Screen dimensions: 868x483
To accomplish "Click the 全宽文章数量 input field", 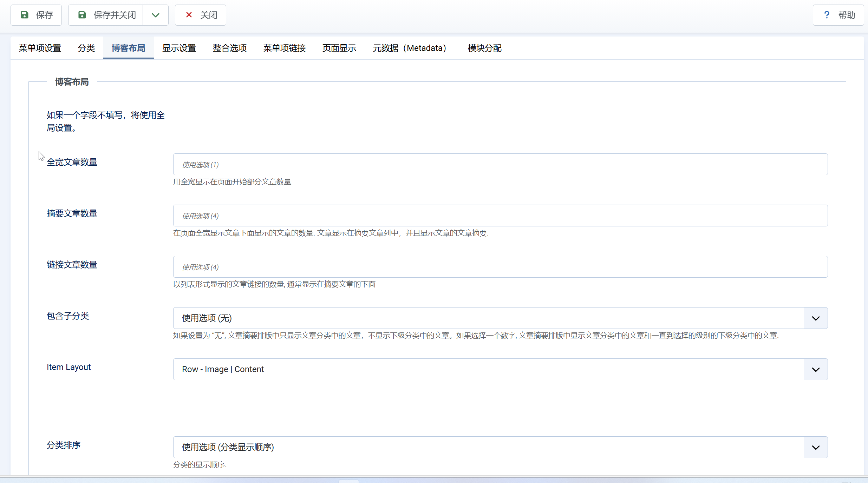I will coord(500,164).
